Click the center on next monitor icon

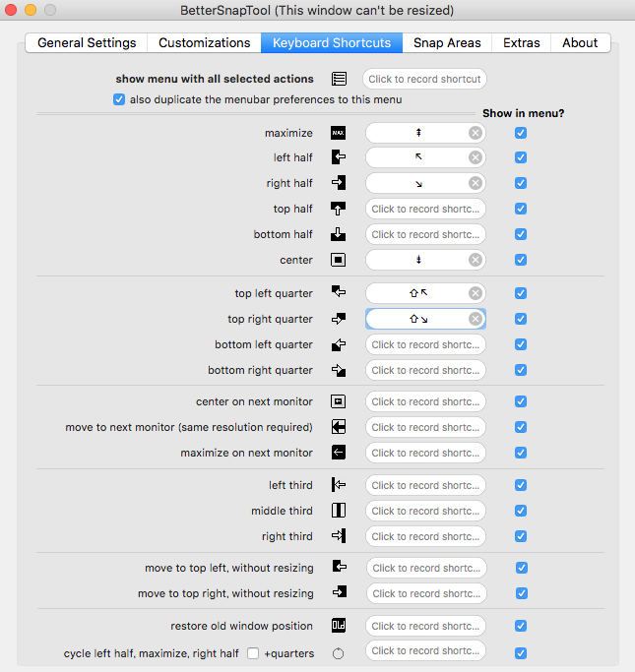[x=339, y=401]
